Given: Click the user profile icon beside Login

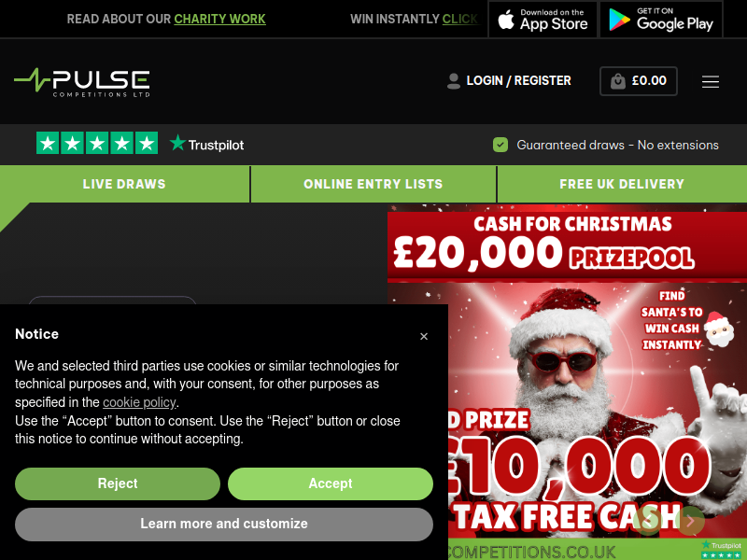Looking at the screenshot, I should pyautogui.click(x=454, y=81).
